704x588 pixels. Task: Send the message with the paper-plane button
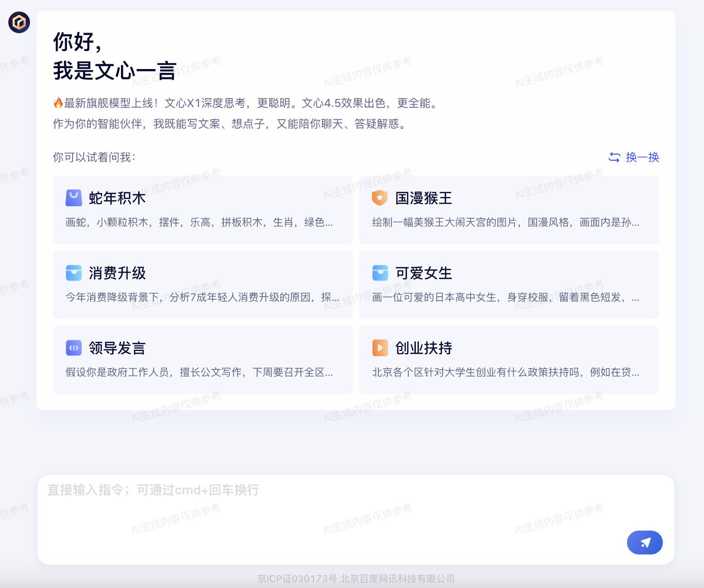[x=645, y=542]
